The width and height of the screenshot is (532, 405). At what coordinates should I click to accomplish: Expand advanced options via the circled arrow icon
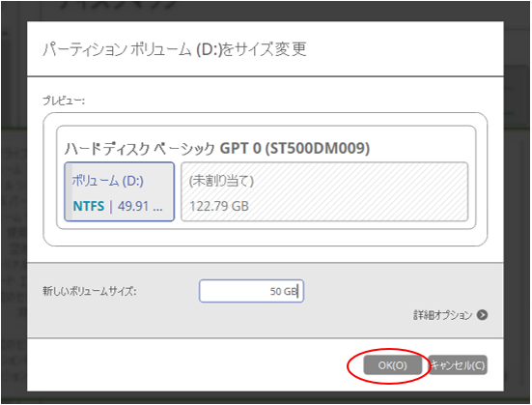(482, 315)
